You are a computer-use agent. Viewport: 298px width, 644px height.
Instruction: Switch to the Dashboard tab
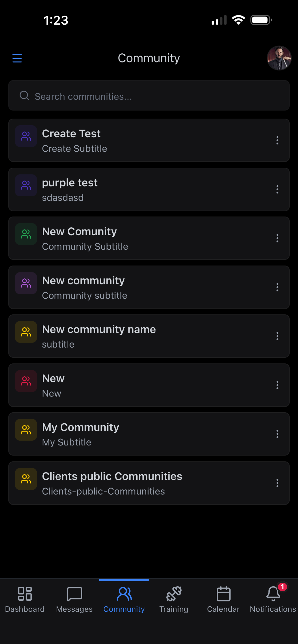pyautogui.click(x=25, y=599)
